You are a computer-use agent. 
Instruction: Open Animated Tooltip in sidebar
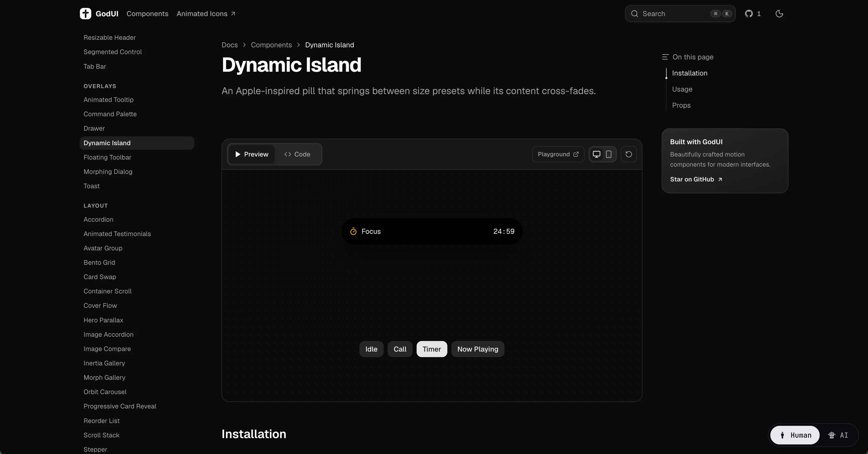109,100
